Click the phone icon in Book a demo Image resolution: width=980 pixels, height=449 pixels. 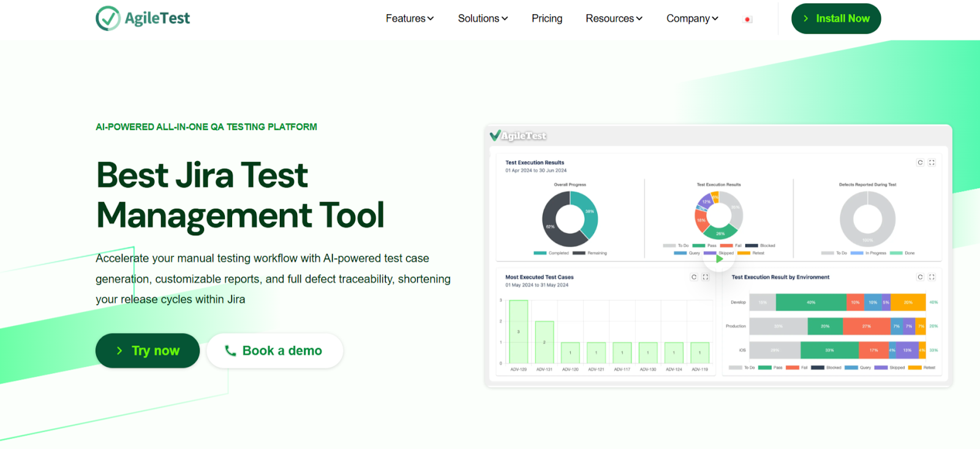point(230,350)
